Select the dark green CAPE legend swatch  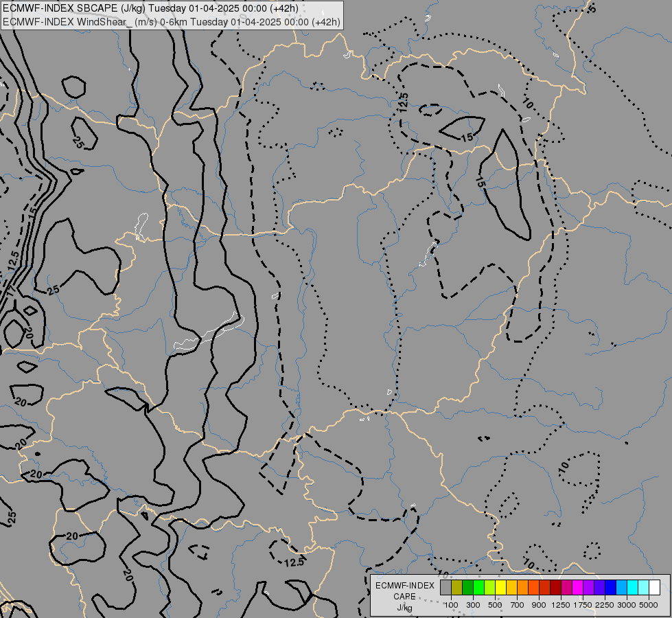tap(467, 588)
